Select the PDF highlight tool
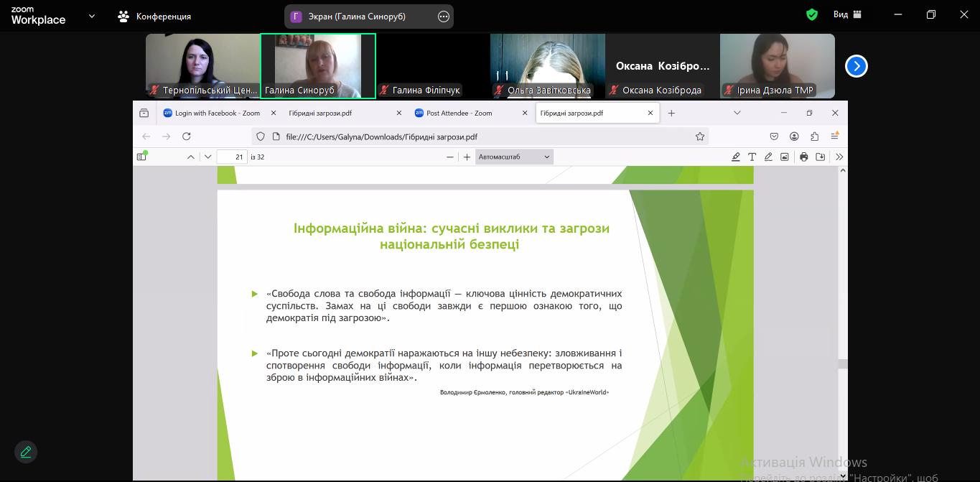The height and width of the screenshot is (482, 980). [x=736, y=157]
